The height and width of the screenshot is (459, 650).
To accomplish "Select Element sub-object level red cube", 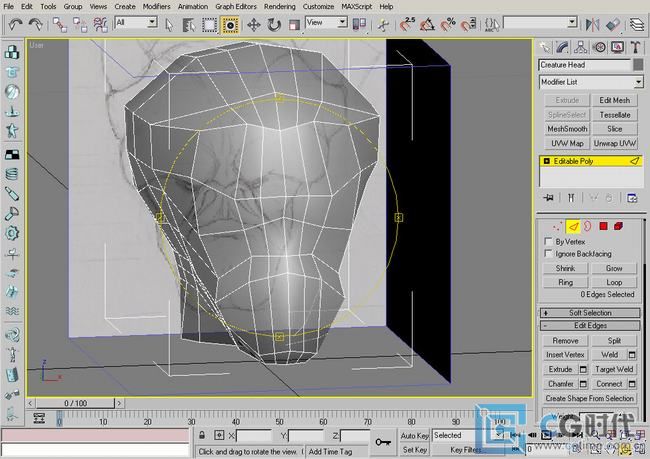I will point(618,226).
